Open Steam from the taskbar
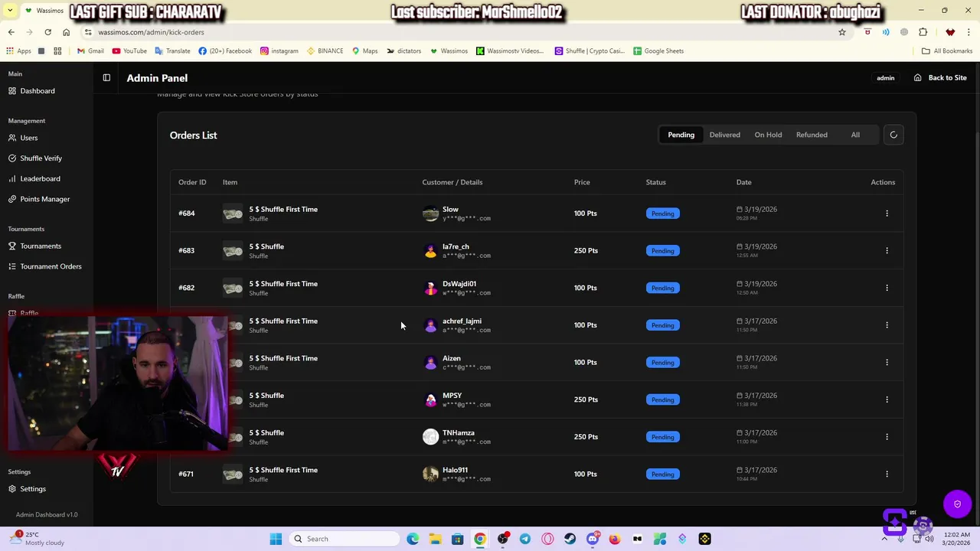 click(x=570, y=539)
